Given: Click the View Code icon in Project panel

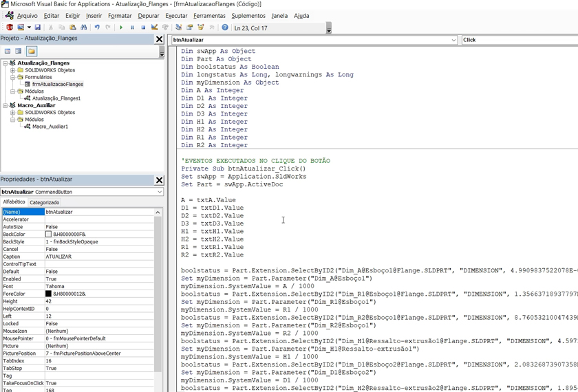Looking at the screenshot, I should 8,51.
